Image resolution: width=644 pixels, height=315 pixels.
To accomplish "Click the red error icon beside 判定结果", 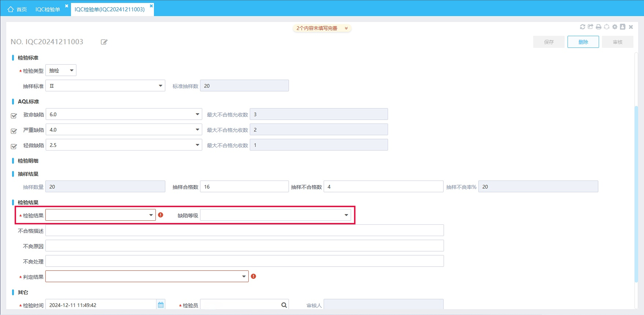I will coord(253,276).
